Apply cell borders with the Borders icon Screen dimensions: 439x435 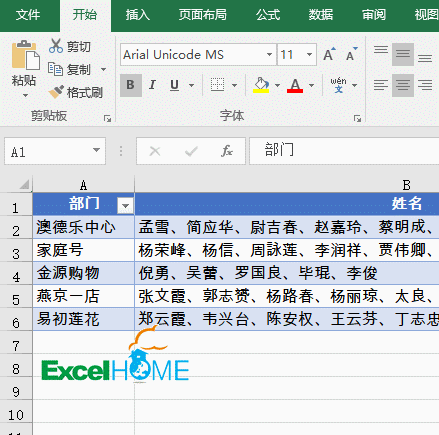(x=217, y=85)
